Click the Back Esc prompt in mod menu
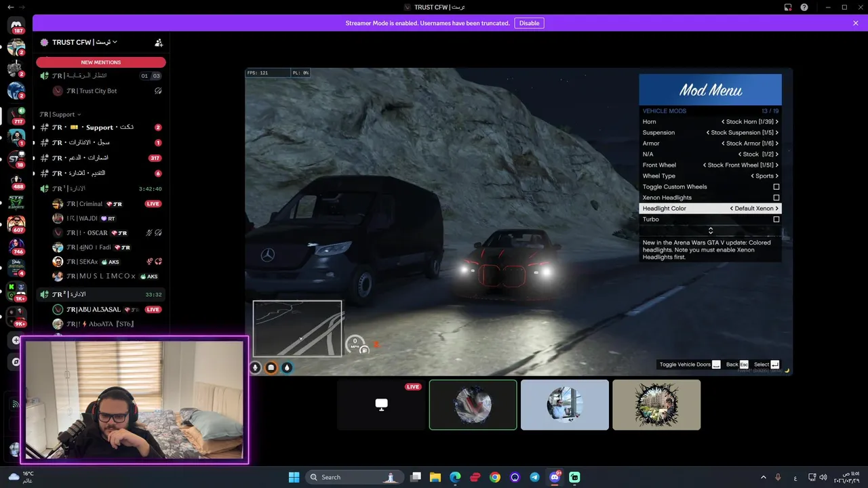 737,365
